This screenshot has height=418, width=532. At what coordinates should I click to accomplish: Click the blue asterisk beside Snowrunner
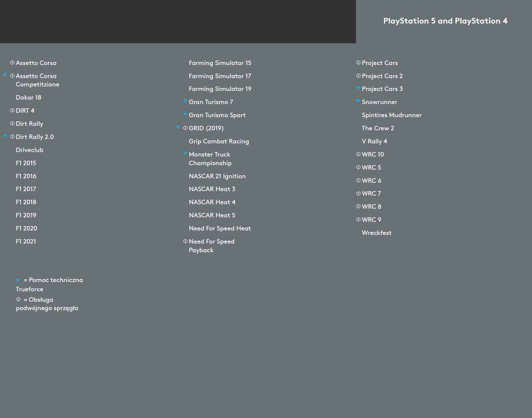point(358,101)
